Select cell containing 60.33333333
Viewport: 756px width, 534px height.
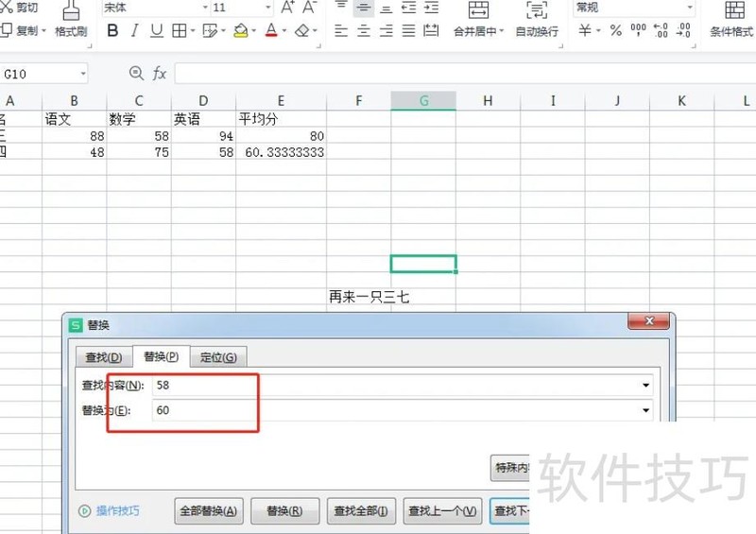click(x=281, y=152)
